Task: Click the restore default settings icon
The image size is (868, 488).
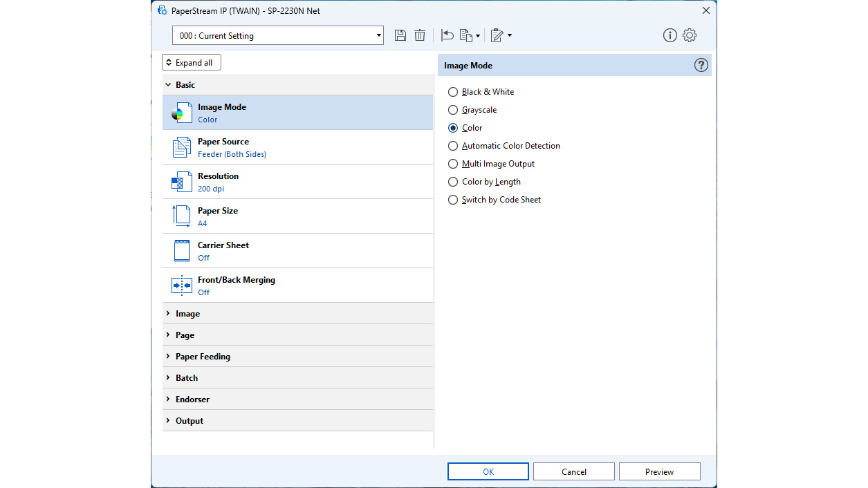Action: (x=447, y=35)
